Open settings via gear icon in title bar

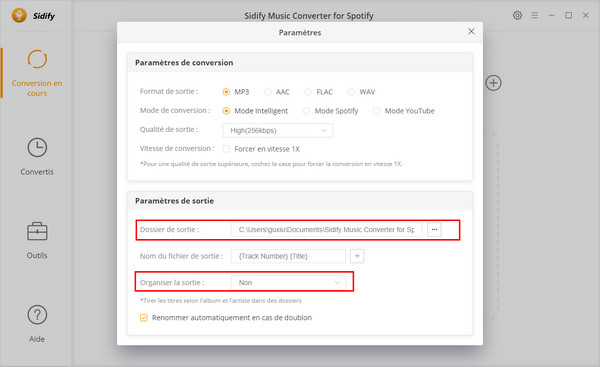[517, 15]
